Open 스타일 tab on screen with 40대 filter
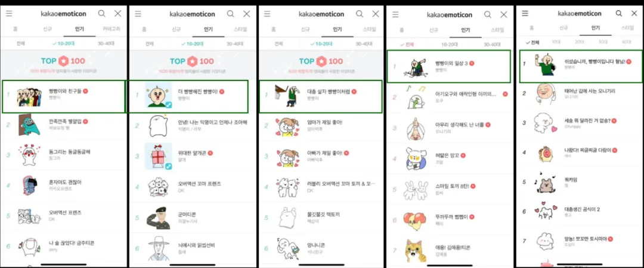Screen dimensions: 644x268 [x=627, y=29]
